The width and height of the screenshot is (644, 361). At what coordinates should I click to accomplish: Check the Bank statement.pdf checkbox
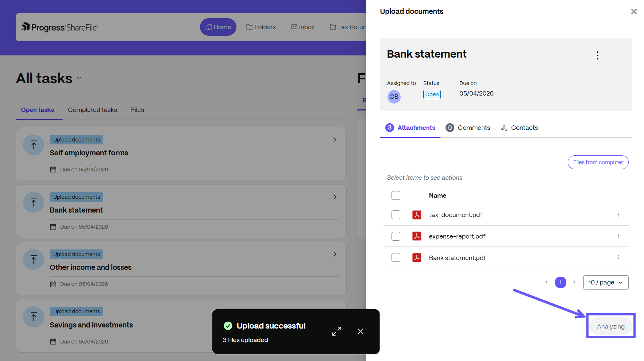tap(396, 257)
